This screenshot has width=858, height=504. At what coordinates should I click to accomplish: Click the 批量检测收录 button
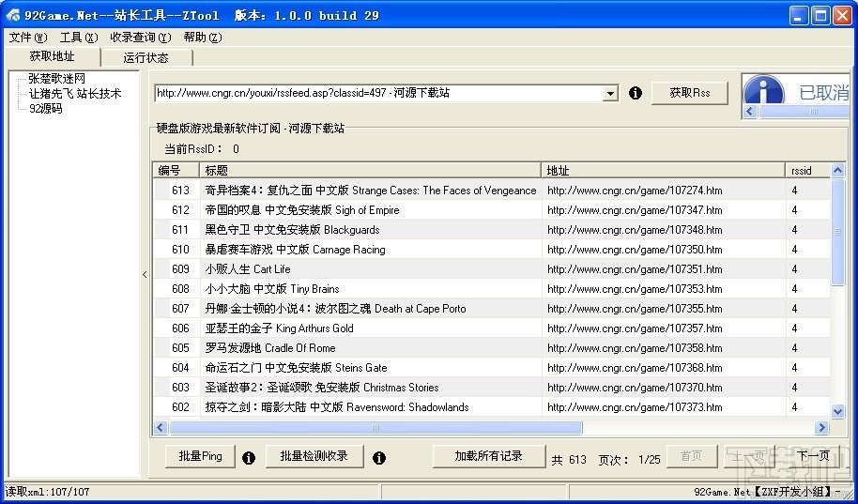[x=314, y=456]
